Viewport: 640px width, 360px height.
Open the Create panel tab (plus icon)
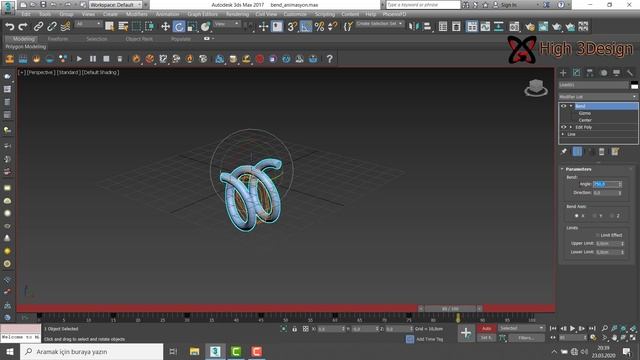[x=563, y=73]
